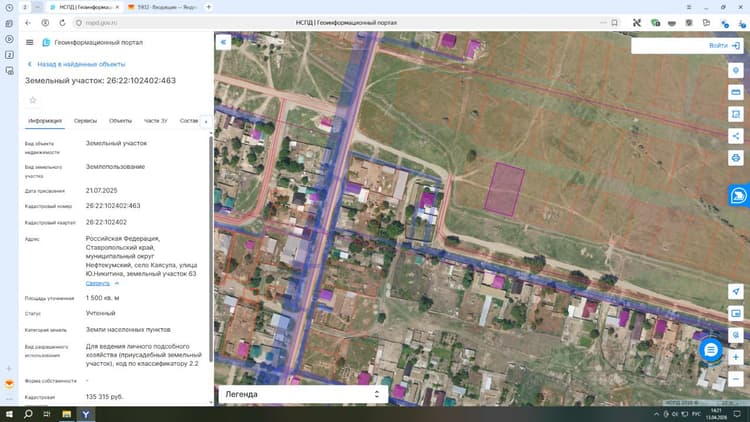This screenshot has width=750, height=422.
Task: Open the hamburger menu of the Геоинформационный портал
Action: click(x=30, y=43)
